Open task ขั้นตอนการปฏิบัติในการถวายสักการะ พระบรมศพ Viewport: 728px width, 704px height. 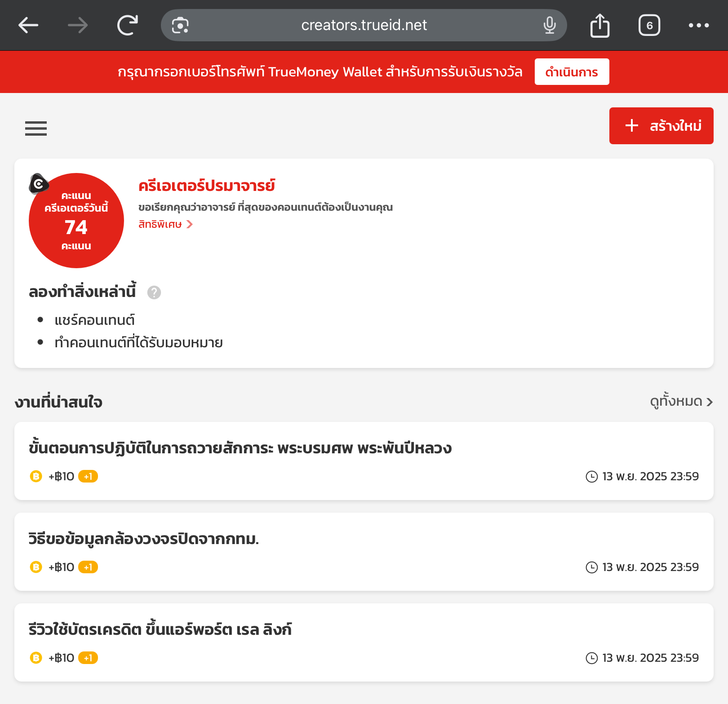click(364, 461)
